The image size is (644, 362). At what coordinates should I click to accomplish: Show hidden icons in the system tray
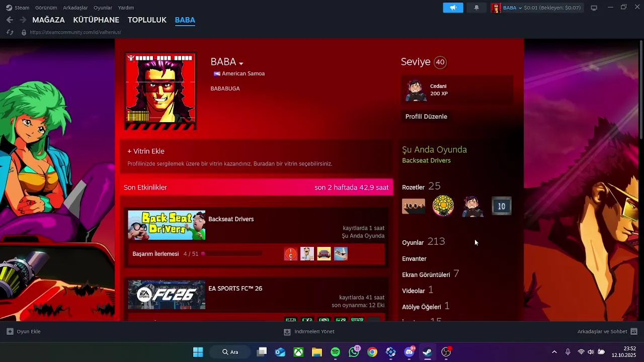pyautogui.click(x=554, y=352)
